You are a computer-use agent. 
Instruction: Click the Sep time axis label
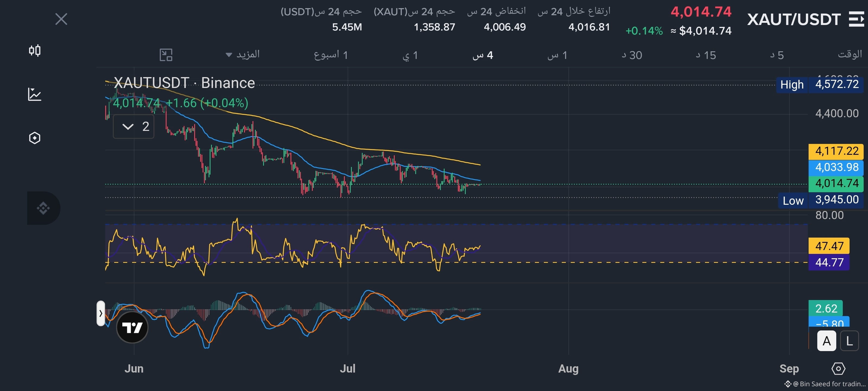(x=789, y=368)
